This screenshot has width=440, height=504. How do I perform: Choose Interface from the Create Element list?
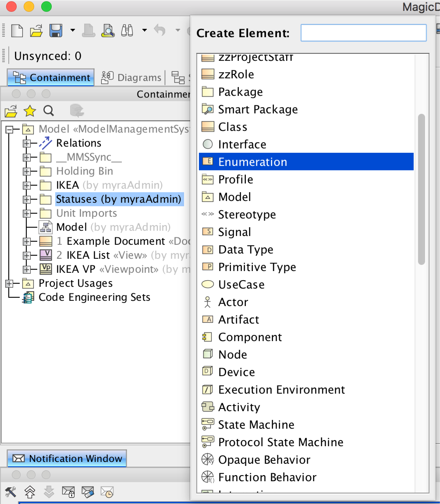point(306,145)
